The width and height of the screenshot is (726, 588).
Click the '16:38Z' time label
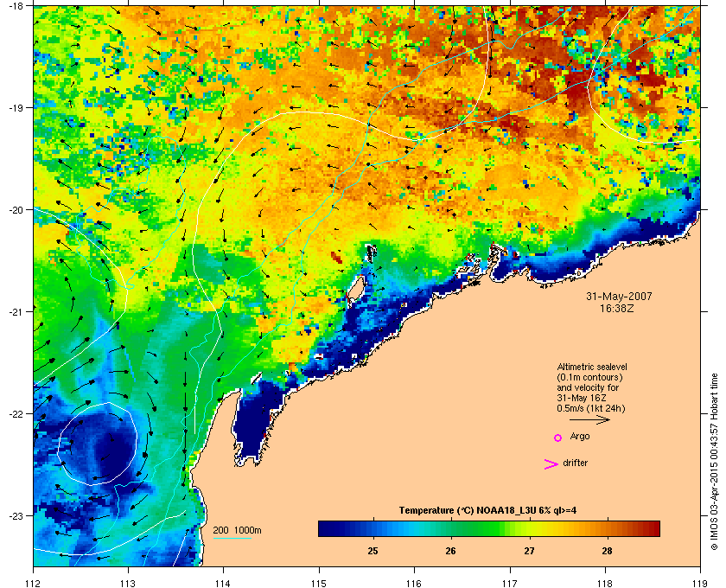tap(619, 308)
